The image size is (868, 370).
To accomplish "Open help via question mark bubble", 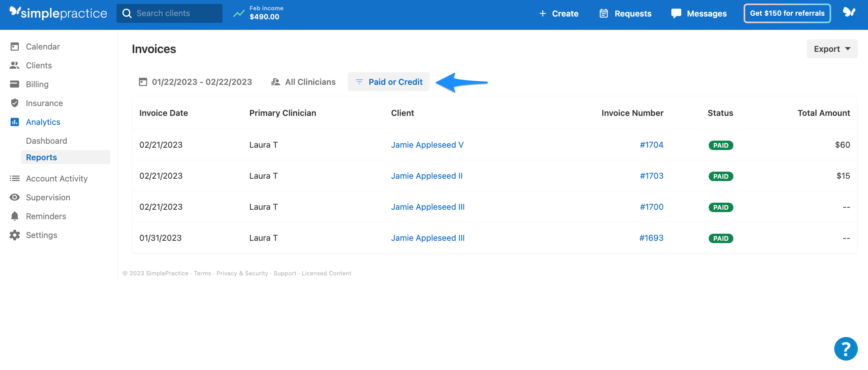I will point(846,348).
